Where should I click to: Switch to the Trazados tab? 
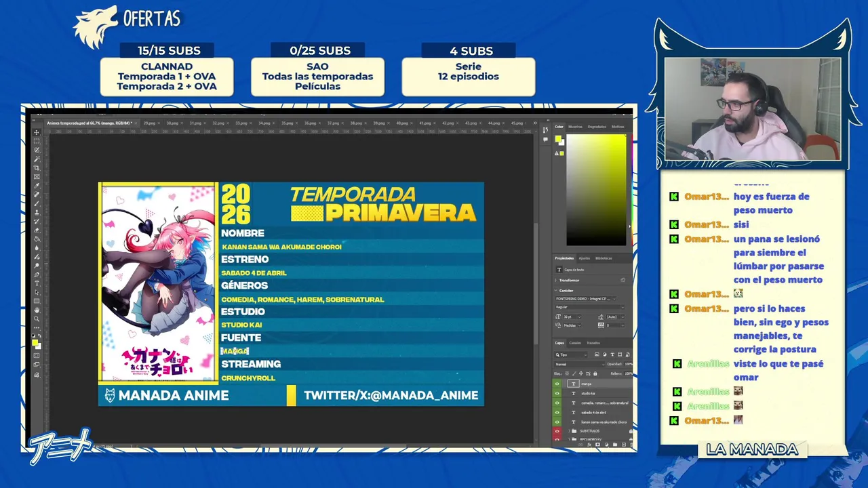593,343
